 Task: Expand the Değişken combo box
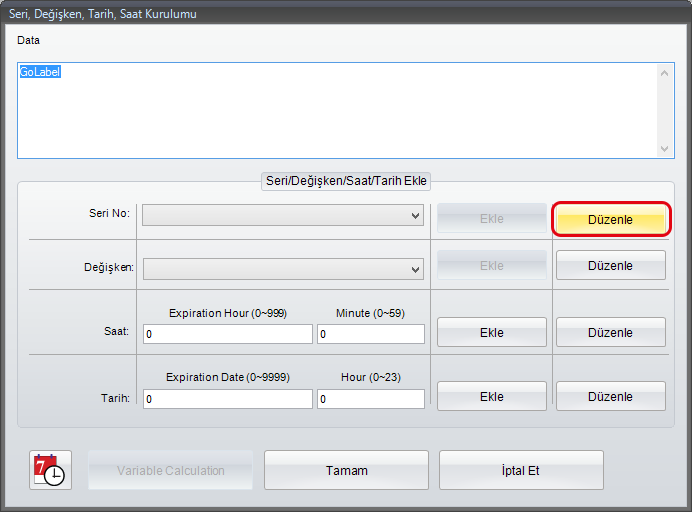[x=283, y=269]
